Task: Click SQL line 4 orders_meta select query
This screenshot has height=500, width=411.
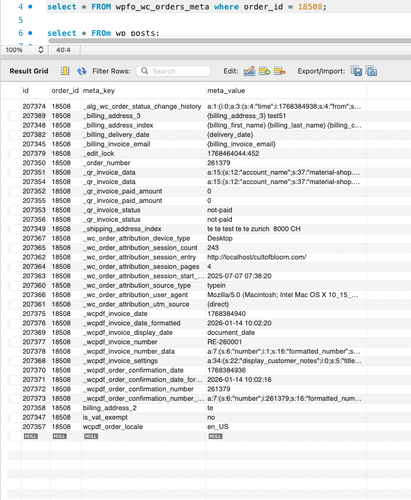Action: coord(187,7)
